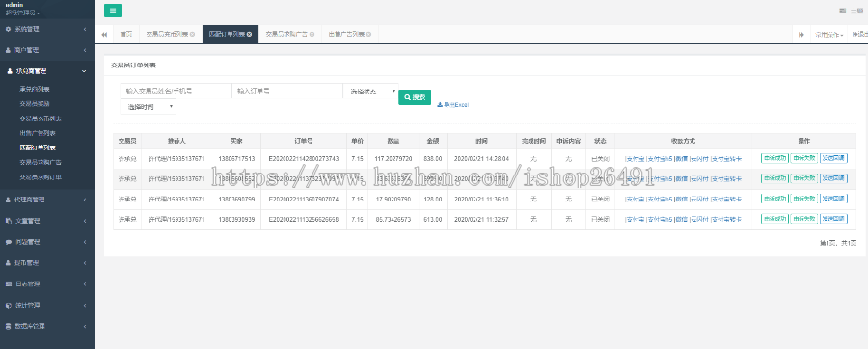Expand the 商户管理 sidebar menu

click(x=47, y=50)
